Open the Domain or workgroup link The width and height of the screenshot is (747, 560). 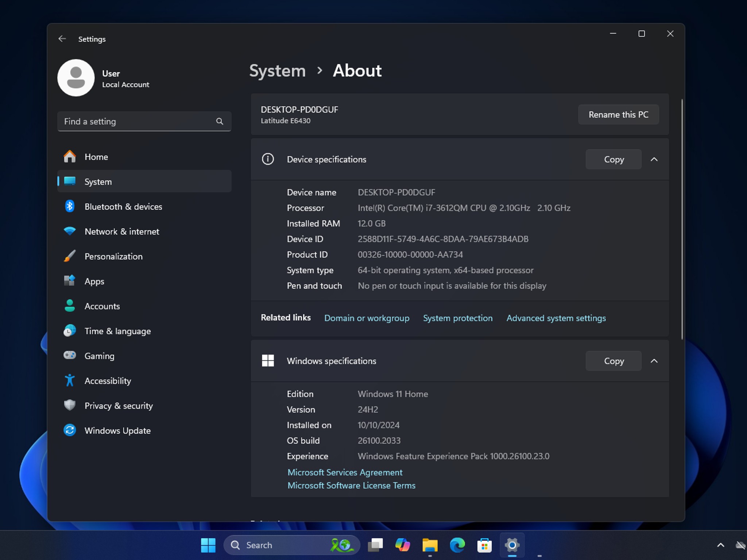367,318
